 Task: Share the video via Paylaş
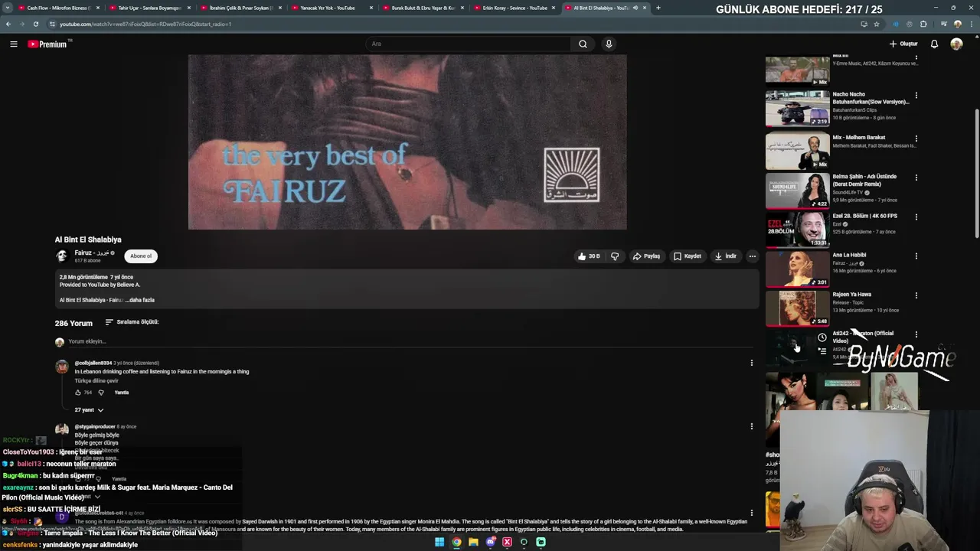(646, 256)
